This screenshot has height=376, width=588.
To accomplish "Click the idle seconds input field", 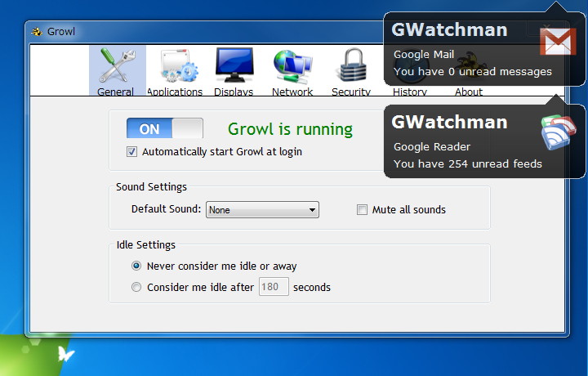I will (274, 287).
